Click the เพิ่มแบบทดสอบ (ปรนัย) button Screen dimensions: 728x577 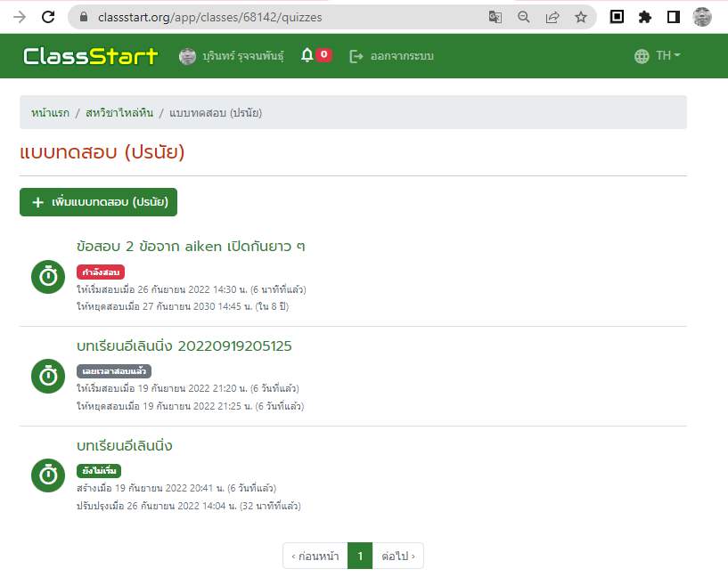pyautogui.click(x=99, y=202)
